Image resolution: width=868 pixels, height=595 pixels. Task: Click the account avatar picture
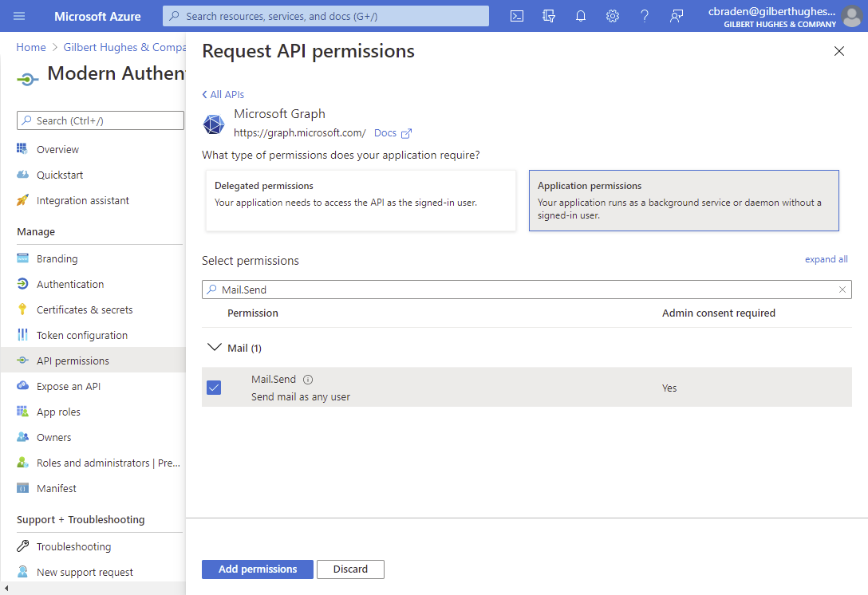point(853,16)
